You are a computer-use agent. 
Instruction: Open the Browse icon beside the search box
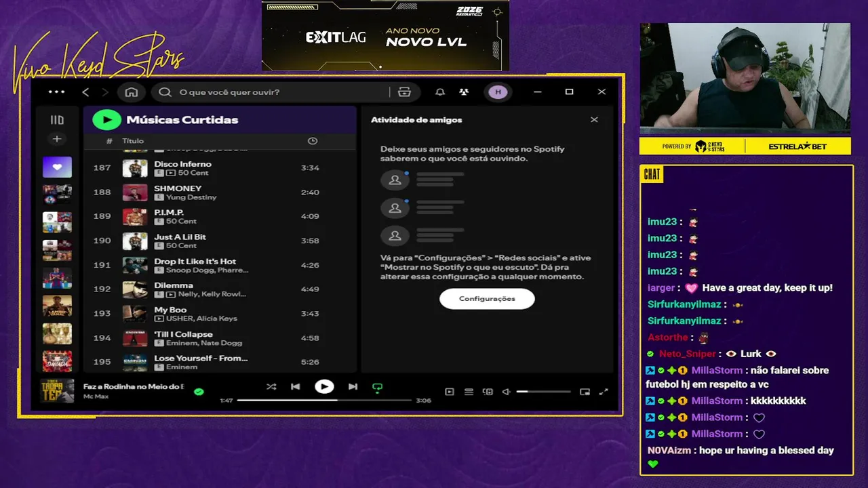pos(405,92)
